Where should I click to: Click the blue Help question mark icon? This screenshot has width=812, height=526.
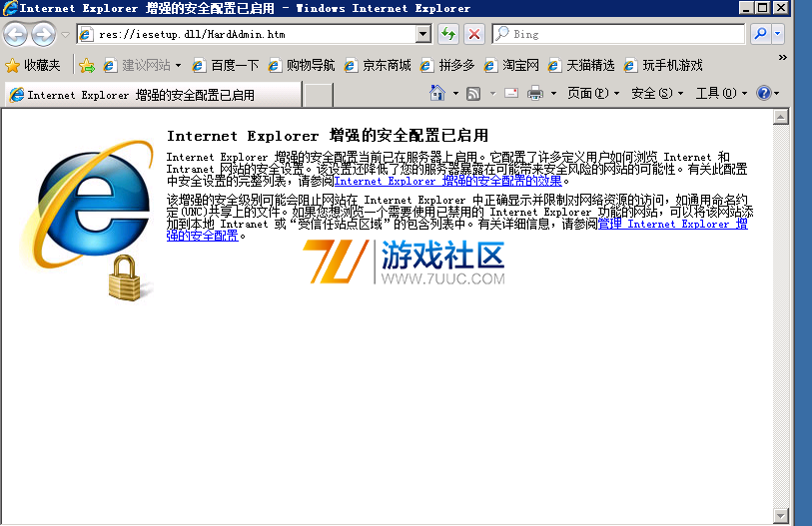763,93
